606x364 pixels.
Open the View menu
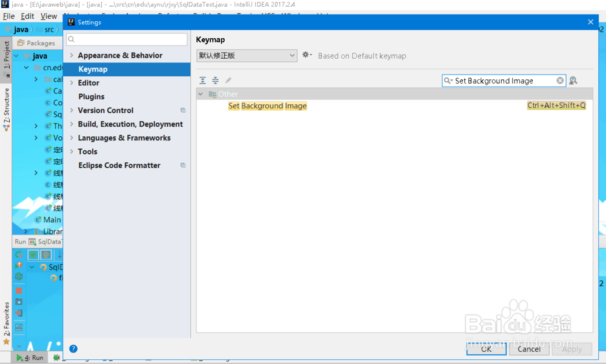point(48,16)
